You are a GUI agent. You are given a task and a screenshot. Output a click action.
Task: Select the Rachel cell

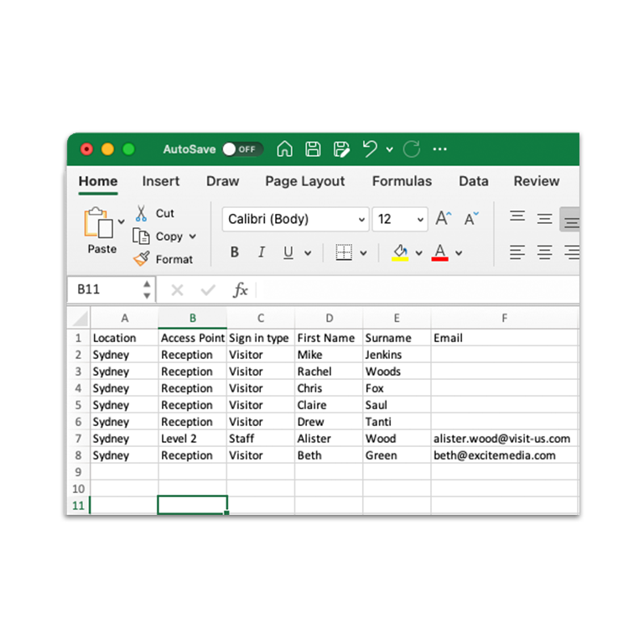(329, 371)
